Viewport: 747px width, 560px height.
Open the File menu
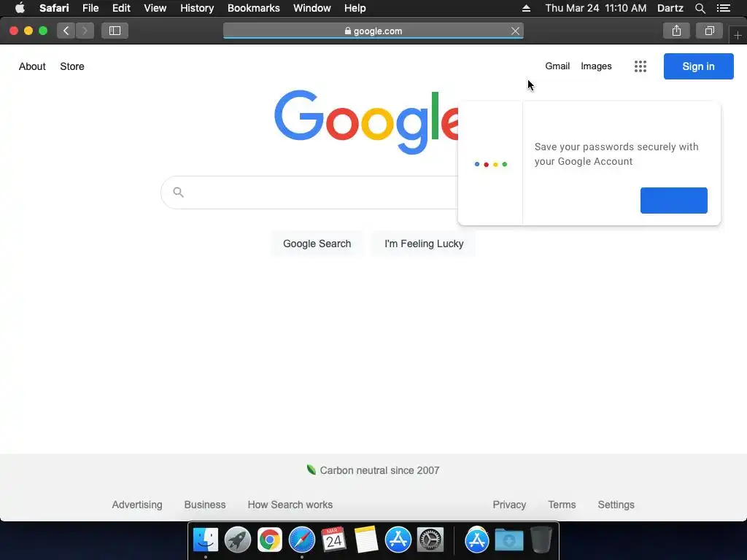pos(90,8)
